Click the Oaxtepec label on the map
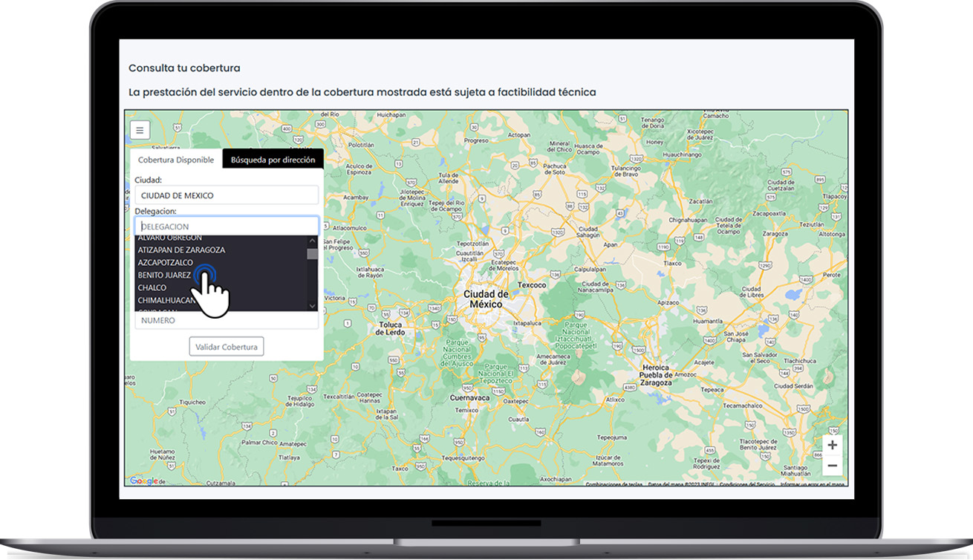973x560 pixels. [515, 400]
